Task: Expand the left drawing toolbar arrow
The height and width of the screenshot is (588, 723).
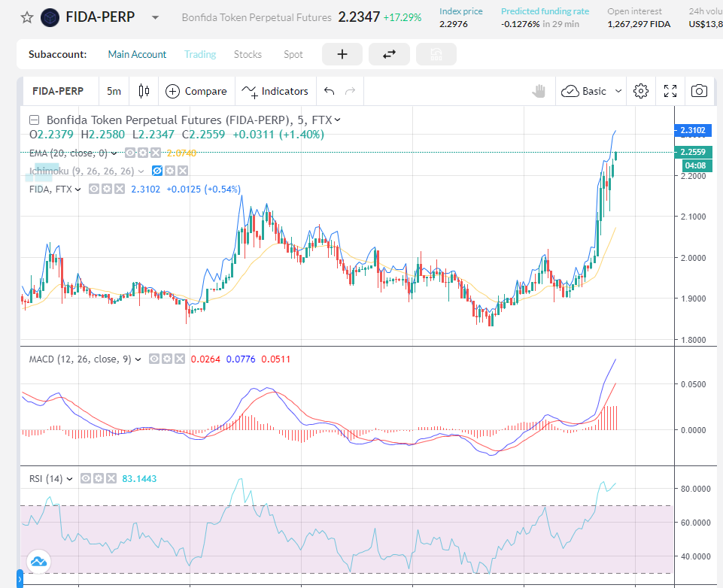Action: click(20, 579)
